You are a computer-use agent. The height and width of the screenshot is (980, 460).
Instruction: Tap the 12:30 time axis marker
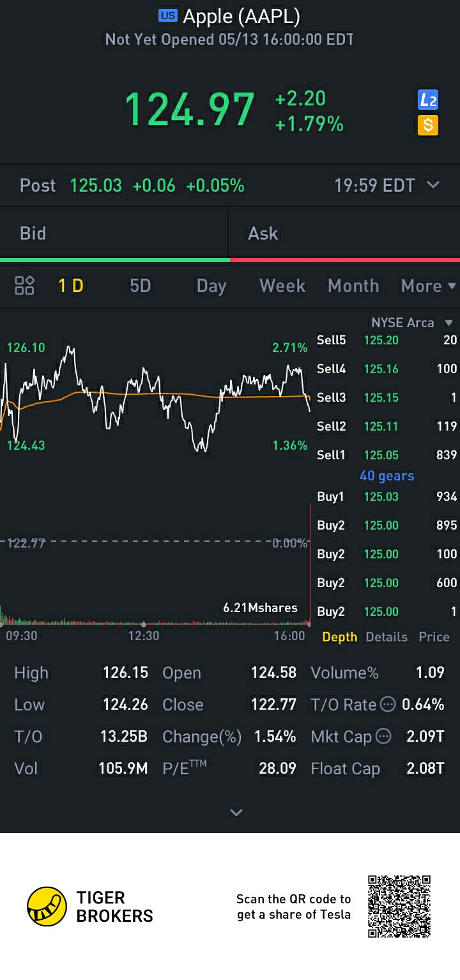tap(144, 636)
